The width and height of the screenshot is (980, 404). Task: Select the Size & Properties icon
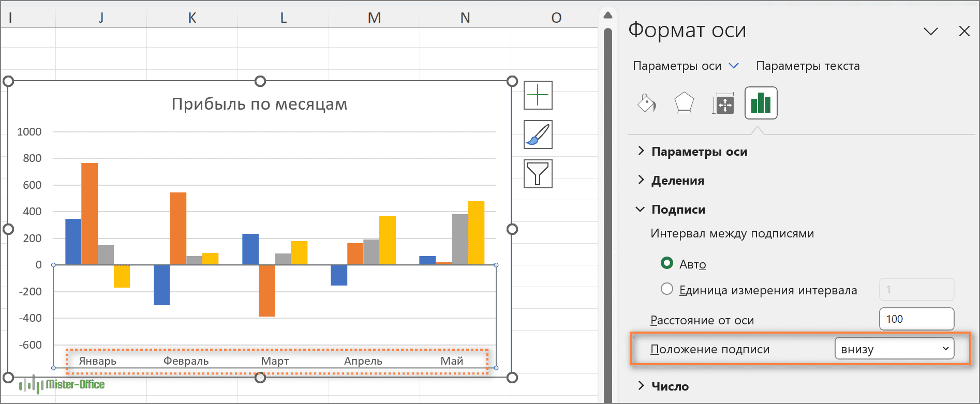pos(723,103)
